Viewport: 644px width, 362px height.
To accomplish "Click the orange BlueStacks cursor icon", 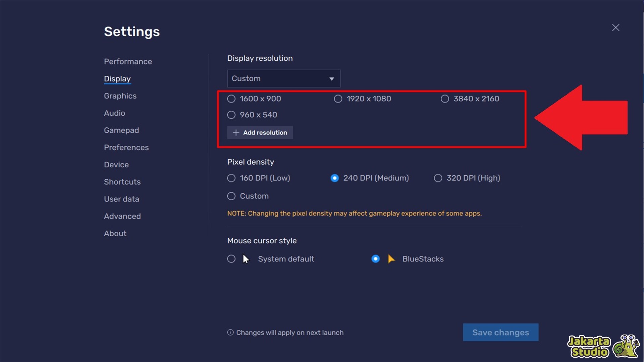I will coord(391,259).
